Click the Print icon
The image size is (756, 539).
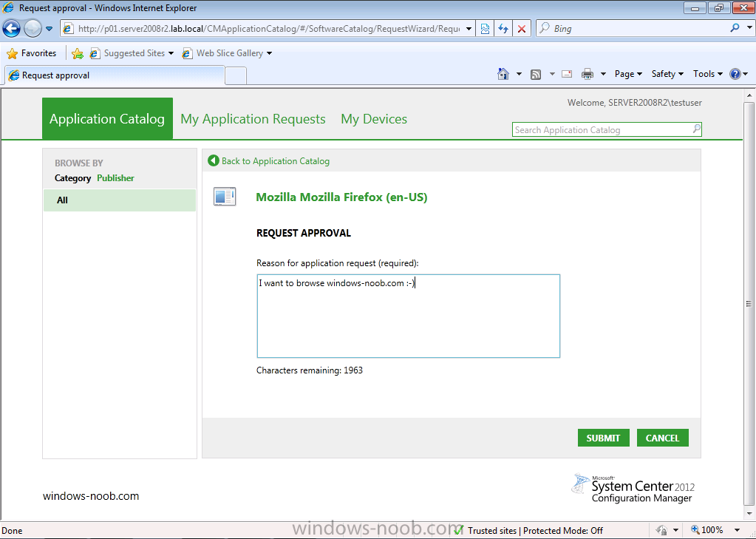pos(588,75)
